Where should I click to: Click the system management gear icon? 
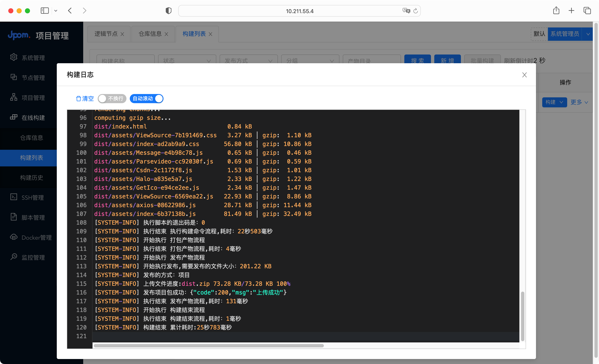(14, 57)
